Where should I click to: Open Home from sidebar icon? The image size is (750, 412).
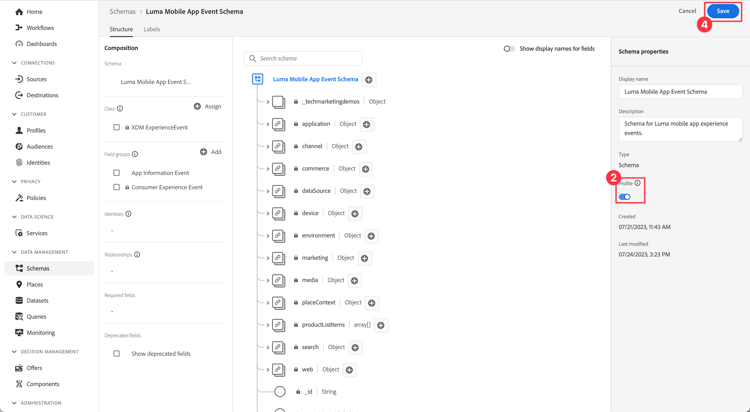19,12
